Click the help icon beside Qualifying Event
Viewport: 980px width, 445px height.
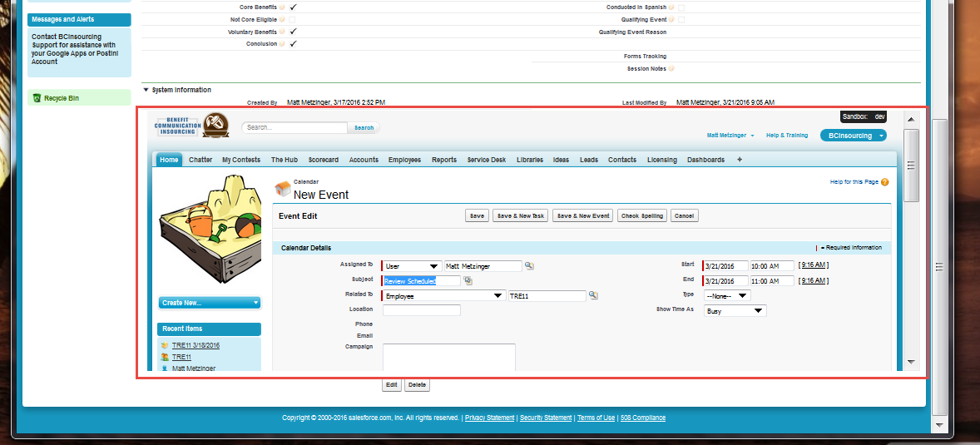[x=671, y=20]
